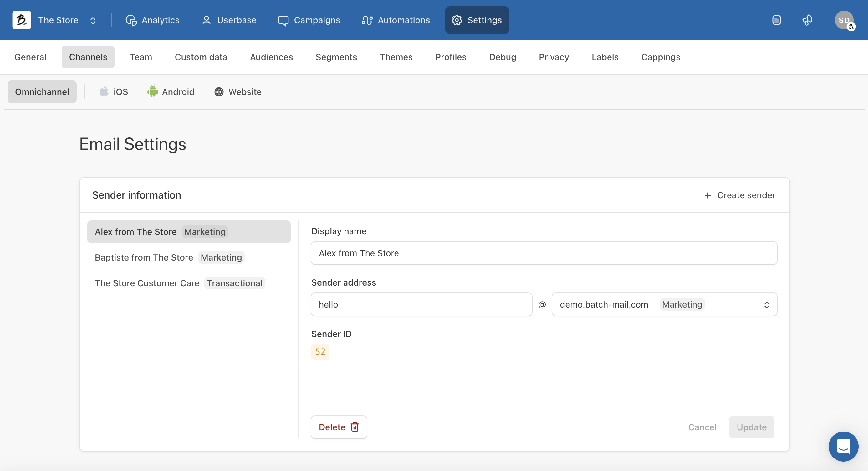
Task: Select Baptiste from The Store sender
Action: point(189,257)
